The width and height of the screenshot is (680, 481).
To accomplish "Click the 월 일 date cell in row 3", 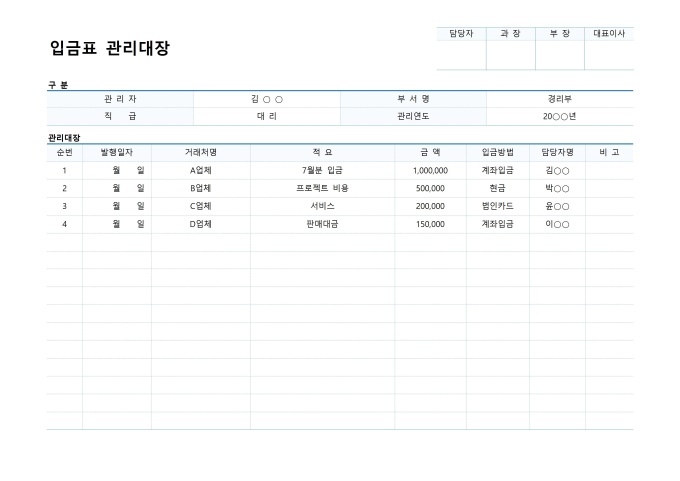I will click(117, 206).
